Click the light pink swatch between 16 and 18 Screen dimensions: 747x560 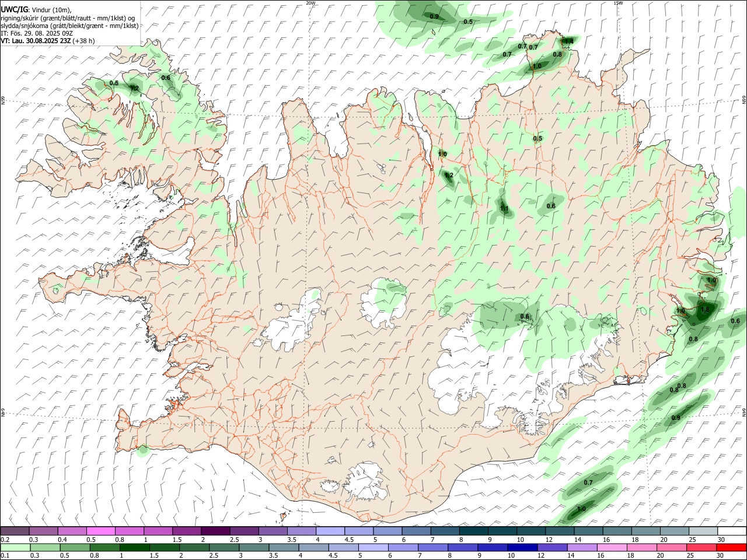click(611, 547)
